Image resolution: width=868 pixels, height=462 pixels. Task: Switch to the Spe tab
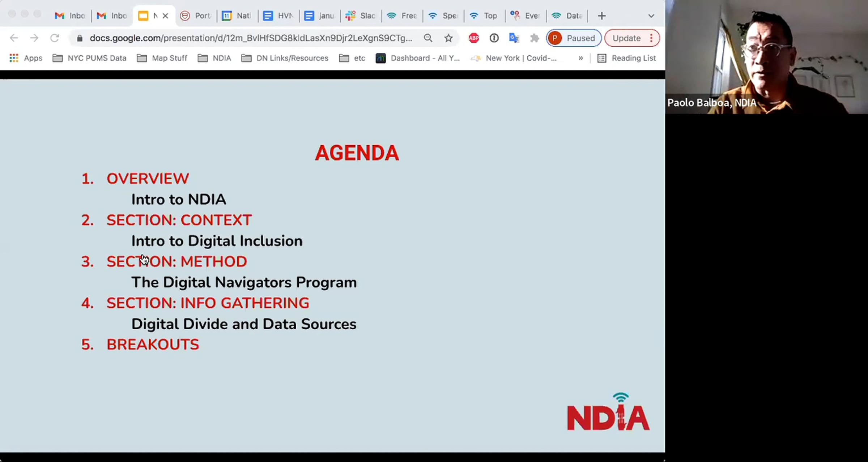coord(443,16)
